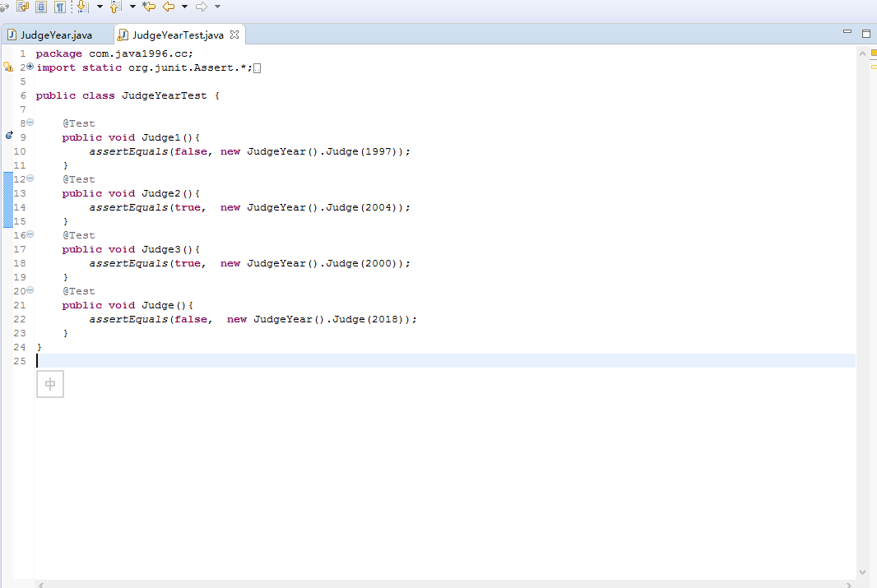
Task: Click the Forward navigation arrow
Action: click(x=201, y=7)
